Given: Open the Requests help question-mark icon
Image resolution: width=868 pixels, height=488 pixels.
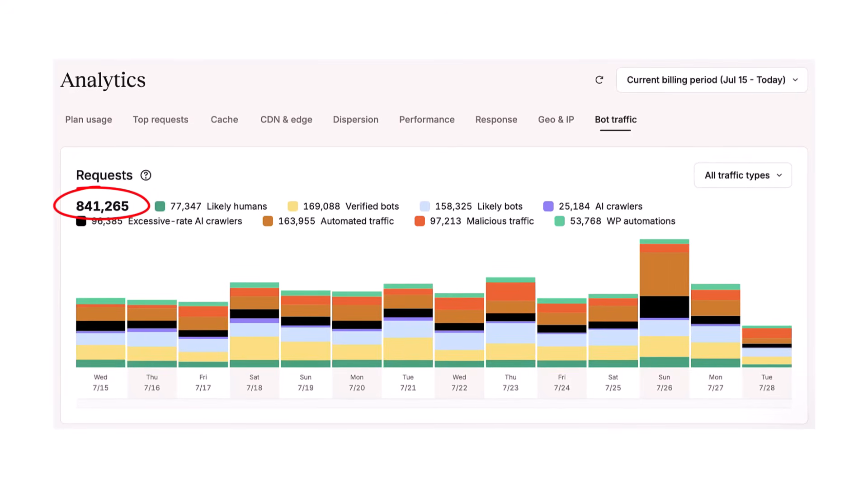Looking at the screenshot, I should click(146, 175).
